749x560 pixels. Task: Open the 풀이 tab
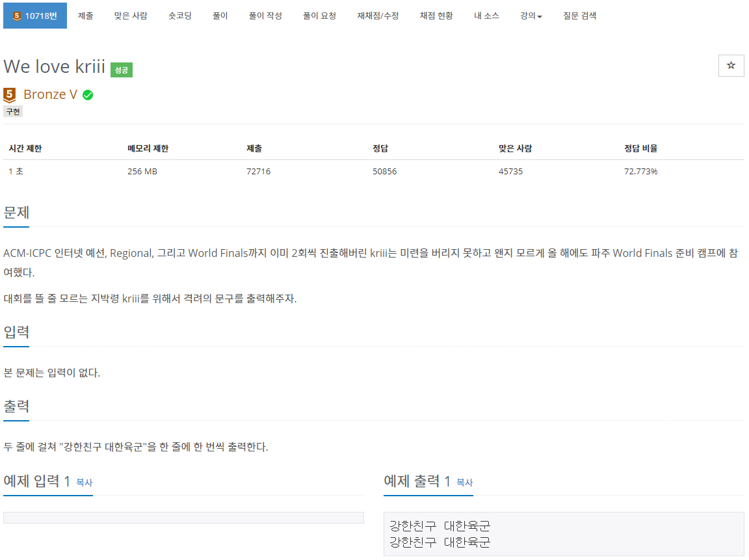(x=220, y=16)
